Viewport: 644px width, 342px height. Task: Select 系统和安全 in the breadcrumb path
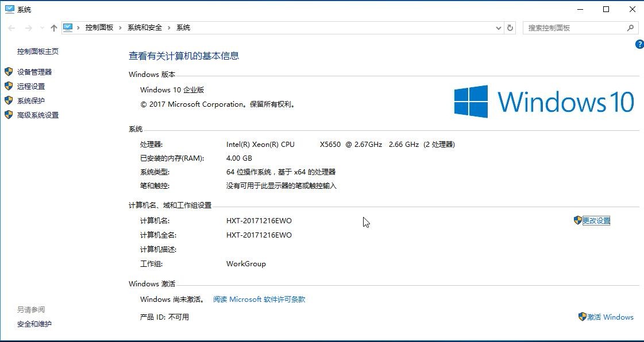[x=145, y=28]
